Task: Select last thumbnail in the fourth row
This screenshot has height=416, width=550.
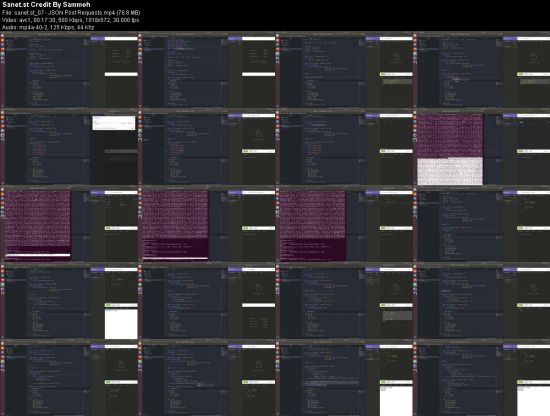Action: 482,301
